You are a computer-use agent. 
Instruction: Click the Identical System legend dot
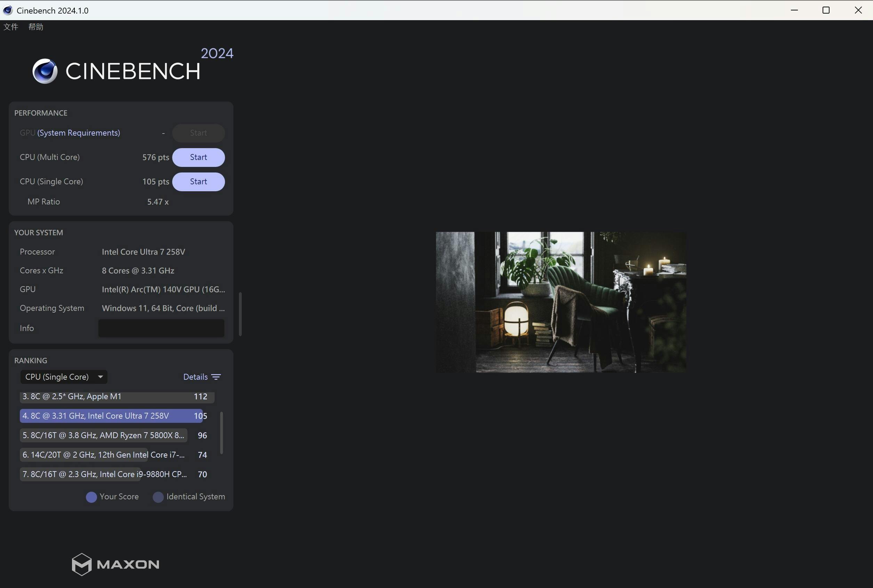158,497
